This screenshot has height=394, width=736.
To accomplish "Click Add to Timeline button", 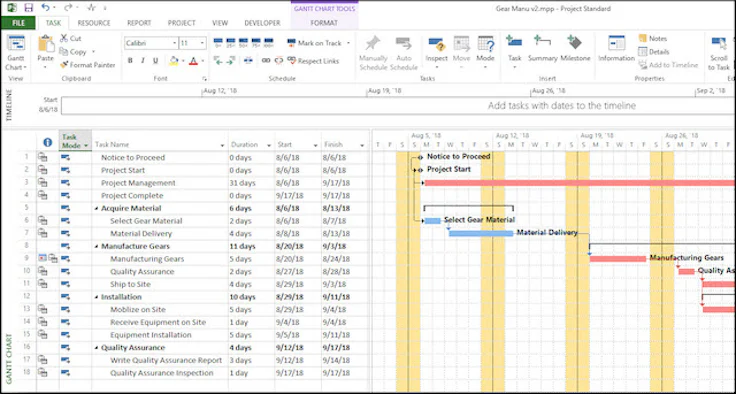I will click(x=668, y=65).
